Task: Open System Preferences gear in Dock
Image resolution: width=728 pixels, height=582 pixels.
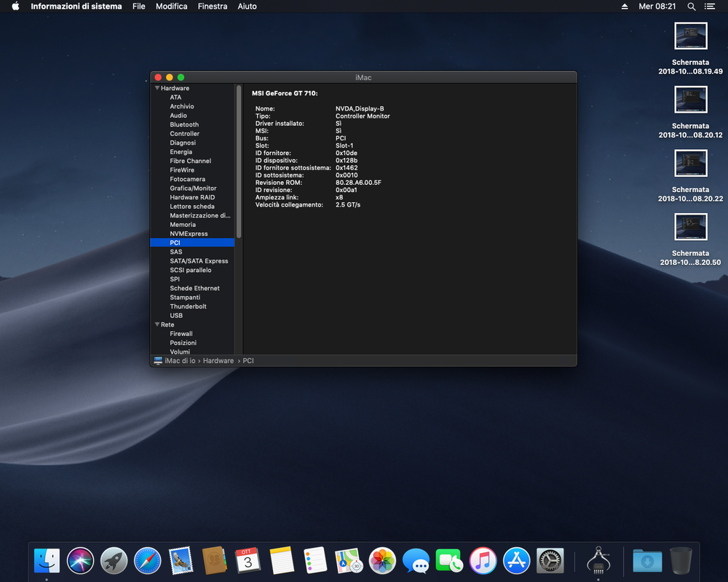Action: coord(550,561)
